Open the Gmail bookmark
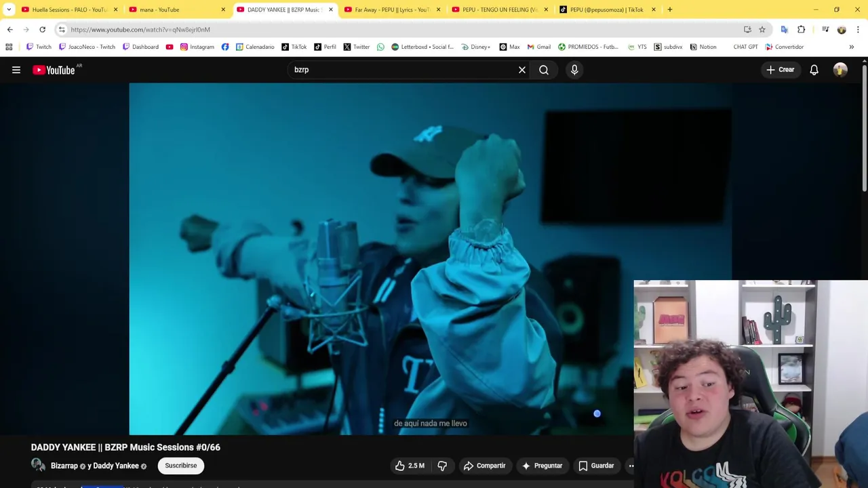The image size is (868, 488). (x=538, y=47)
